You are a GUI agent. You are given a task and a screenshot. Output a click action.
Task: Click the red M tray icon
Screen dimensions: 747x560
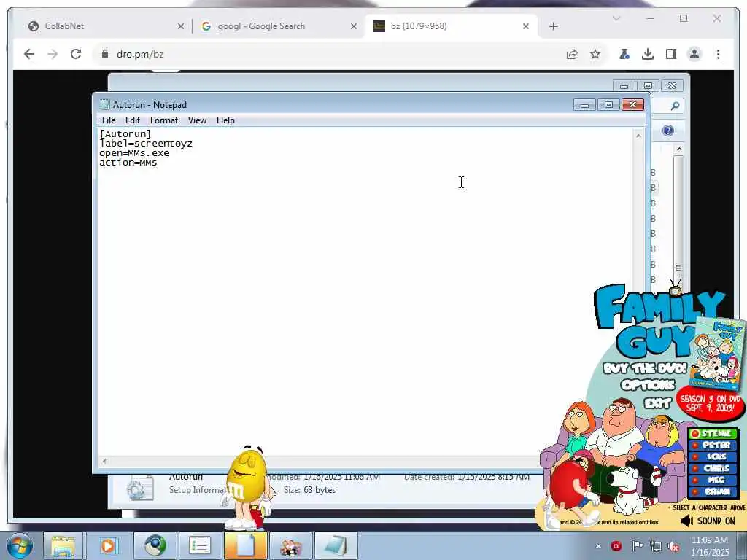click(616, 546)
